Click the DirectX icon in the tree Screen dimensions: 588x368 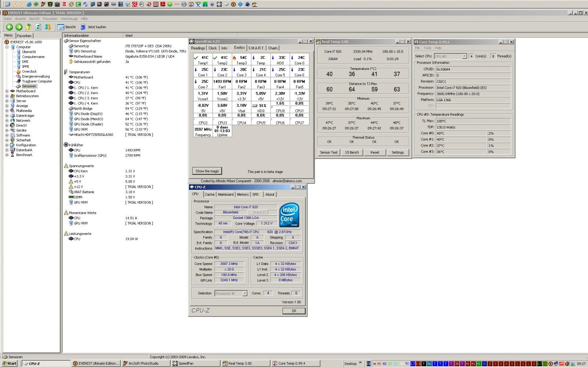pyautogui.click(x=12, y=125)
